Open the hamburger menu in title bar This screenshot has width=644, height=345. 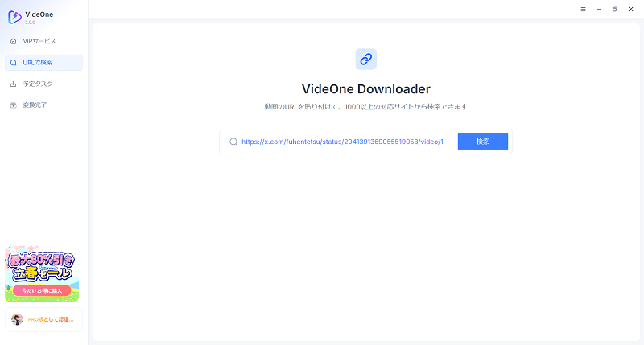(583, 10)
